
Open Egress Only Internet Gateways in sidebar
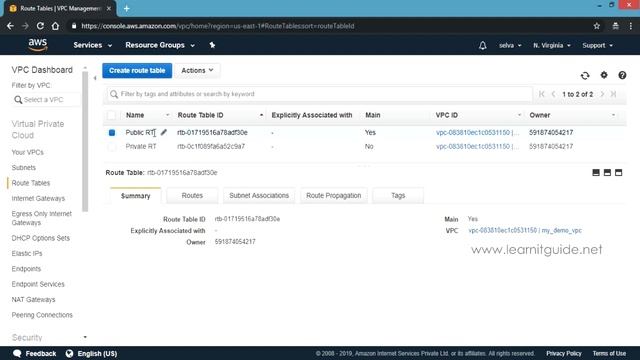point(41,218)
